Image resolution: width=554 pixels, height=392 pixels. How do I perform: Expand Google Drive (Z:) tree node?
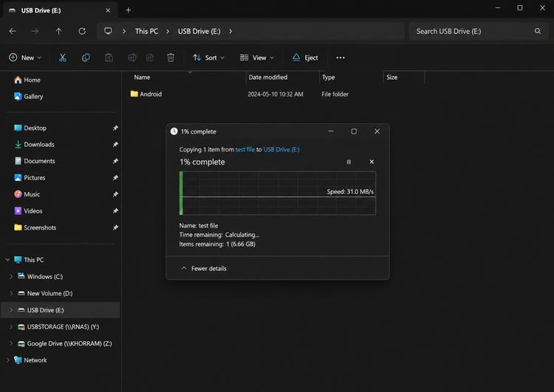click(x=11, y=343)
